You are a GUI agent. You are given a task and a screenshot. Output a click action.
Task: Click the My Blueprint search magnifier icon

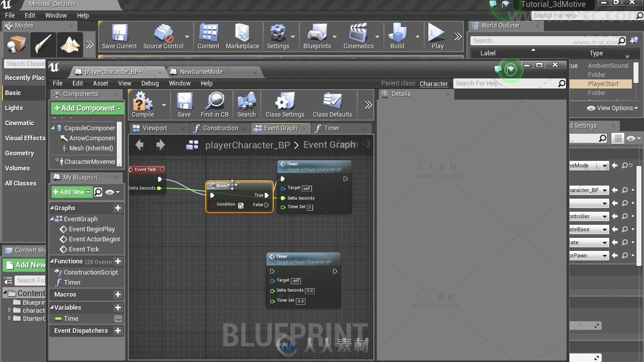(x=98, y=192)
